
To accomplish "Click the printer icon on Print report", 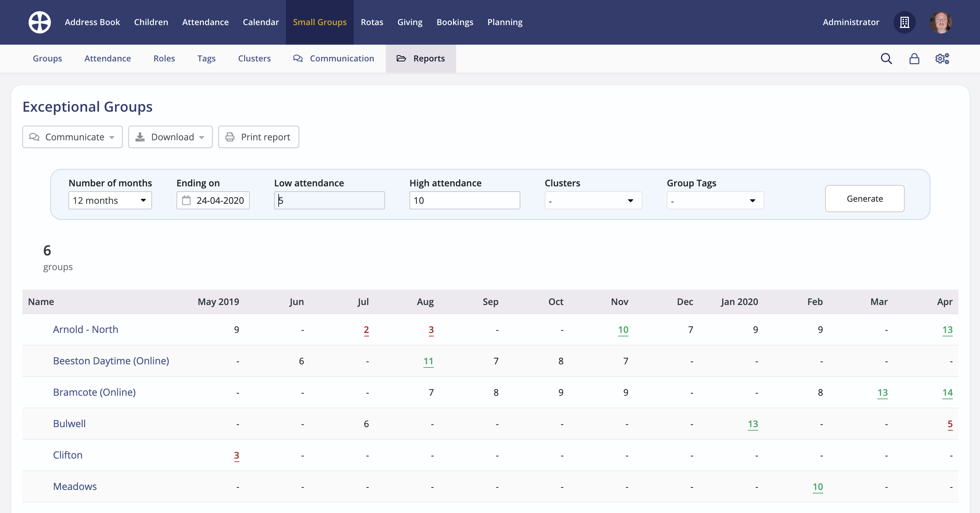I will tap(230, 137).
